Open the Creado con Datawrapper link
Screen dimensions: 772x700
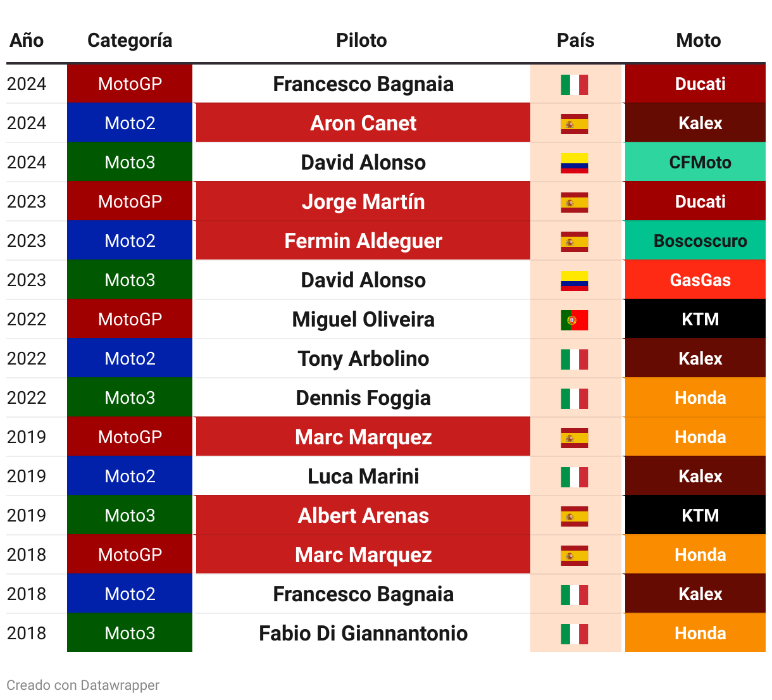click(83, 685)
